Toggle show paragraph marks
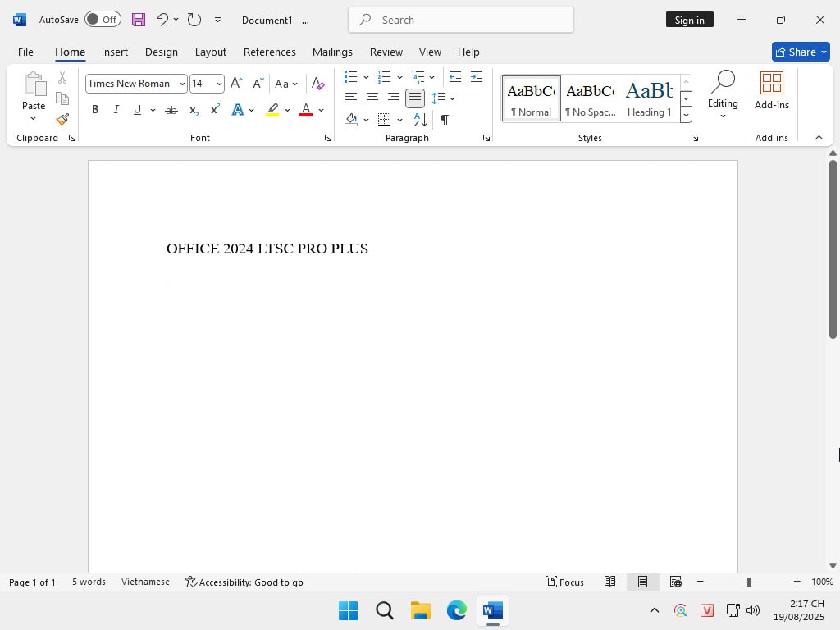The height and width of the screenshot is (630, 840). coord(444,120)
